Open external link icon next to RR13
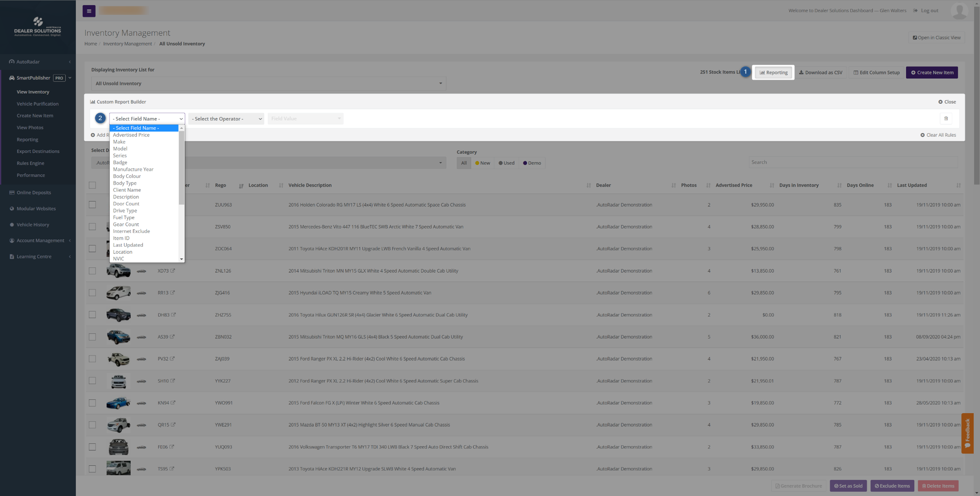Viewport: 980px width, 496px height. coord(173,293)
